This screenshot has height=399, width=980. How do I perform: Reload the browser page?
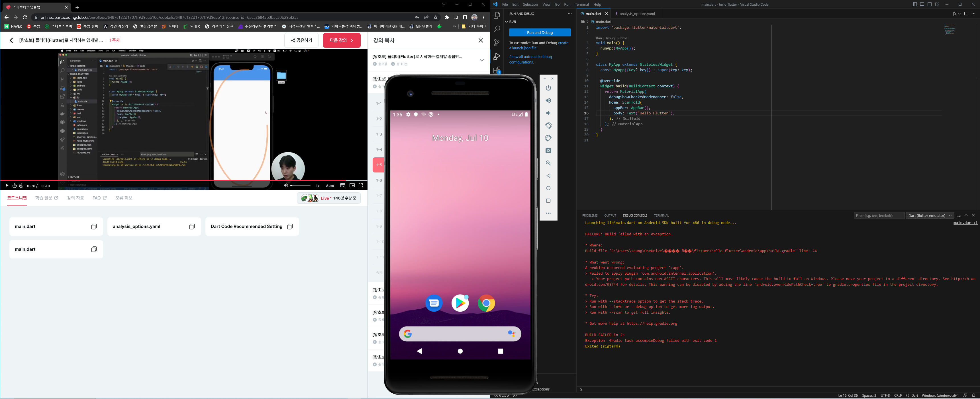coord(25,17)
